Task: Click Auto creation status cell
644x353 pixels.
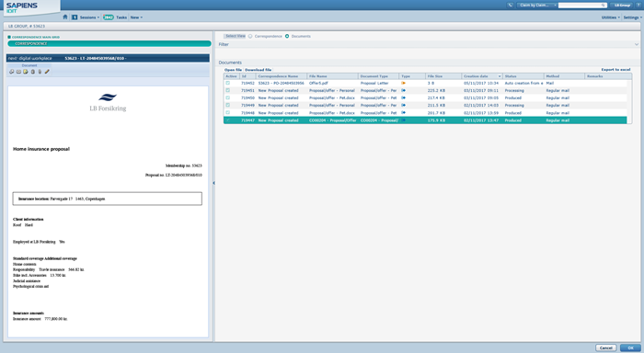Action: [523, 83]
